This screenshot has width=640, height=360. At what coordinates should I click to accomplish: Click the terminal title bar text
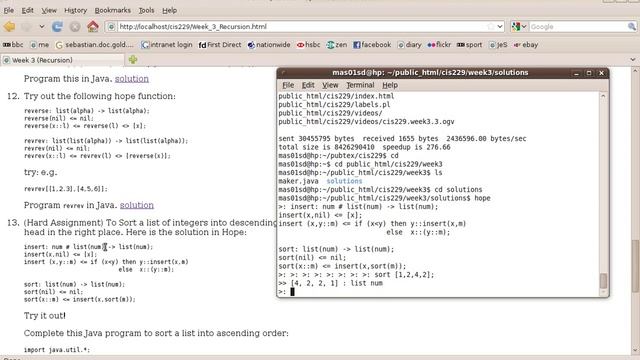tap(430, 73)
